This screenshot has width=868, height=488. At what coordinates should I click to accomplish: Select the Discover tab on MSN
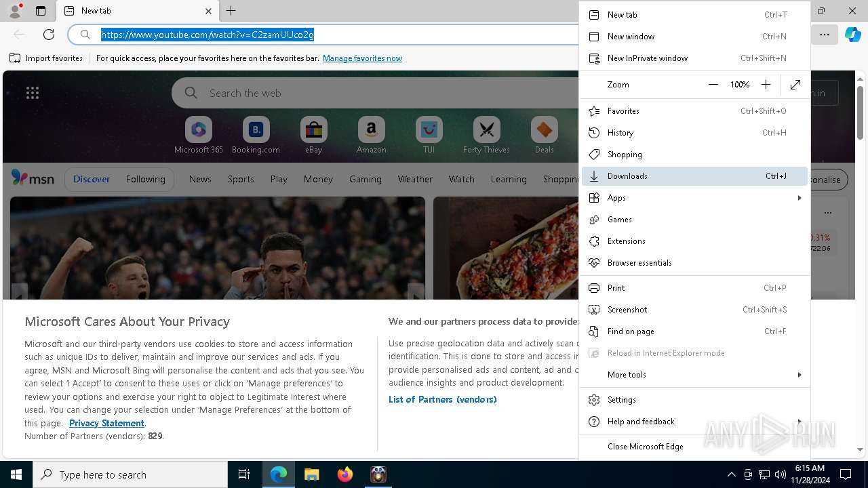pyautogui.click(x=92, y=179)
